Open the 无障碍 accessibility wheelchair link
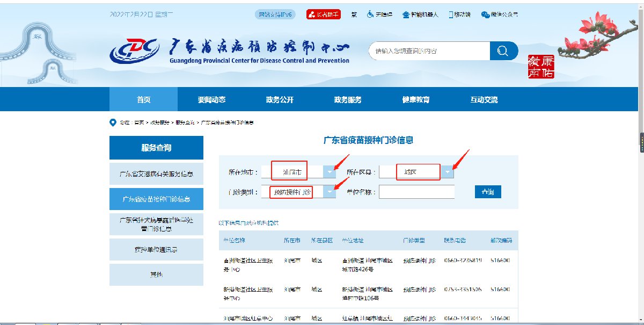Image resolution: width=644 pixels, height=325 pixels. [x=379, y=15]
